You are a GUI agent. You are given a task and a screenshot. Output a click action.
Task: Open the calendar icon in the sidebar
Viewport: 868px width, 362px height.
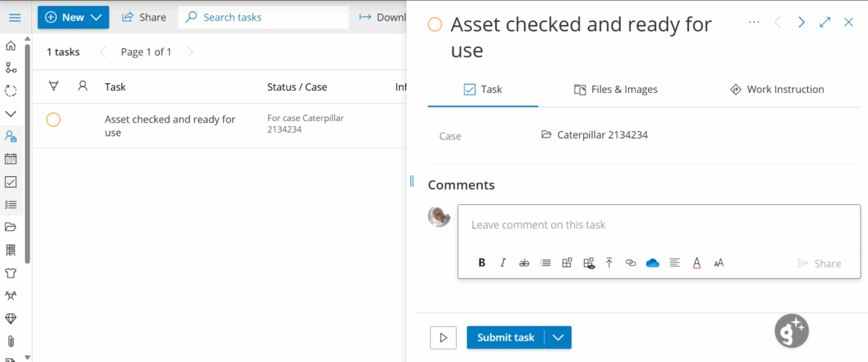click(x=11, y=159)
